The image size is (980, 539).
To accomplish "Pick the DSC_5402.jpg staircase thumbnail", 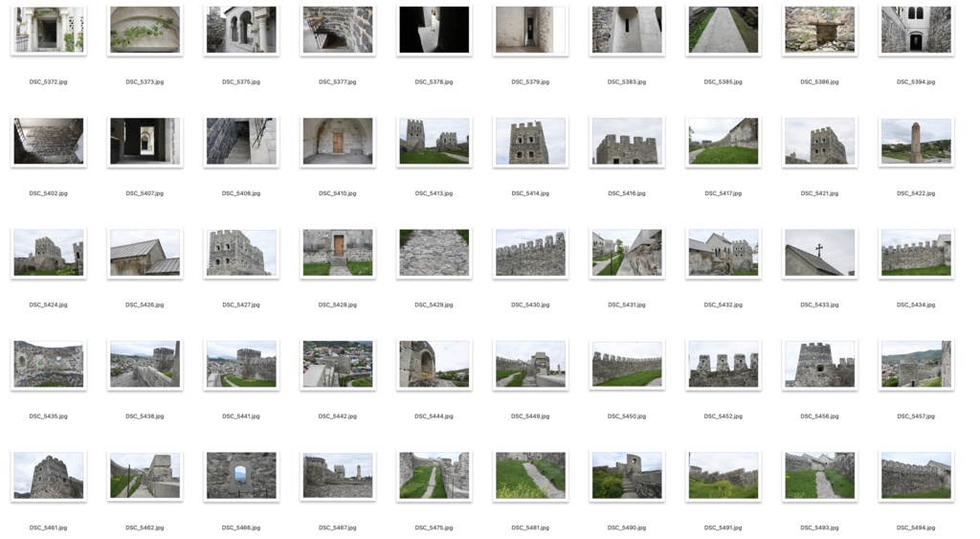I will (48, 142).
